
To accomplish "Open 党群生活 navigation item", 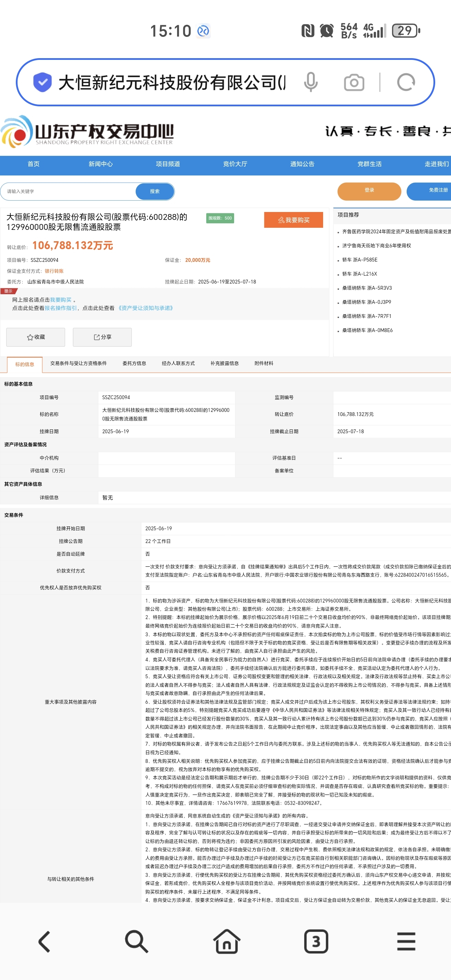I will pos(370,164).
